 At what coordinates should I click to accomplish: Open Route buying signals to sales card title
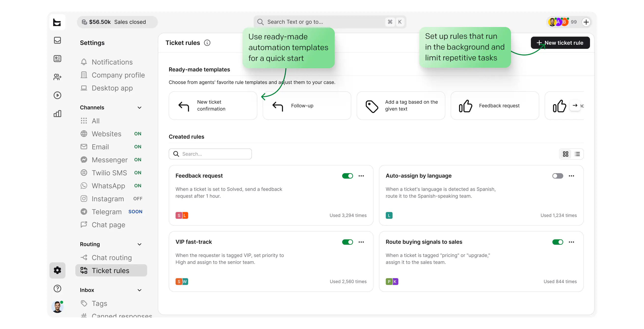424,242
